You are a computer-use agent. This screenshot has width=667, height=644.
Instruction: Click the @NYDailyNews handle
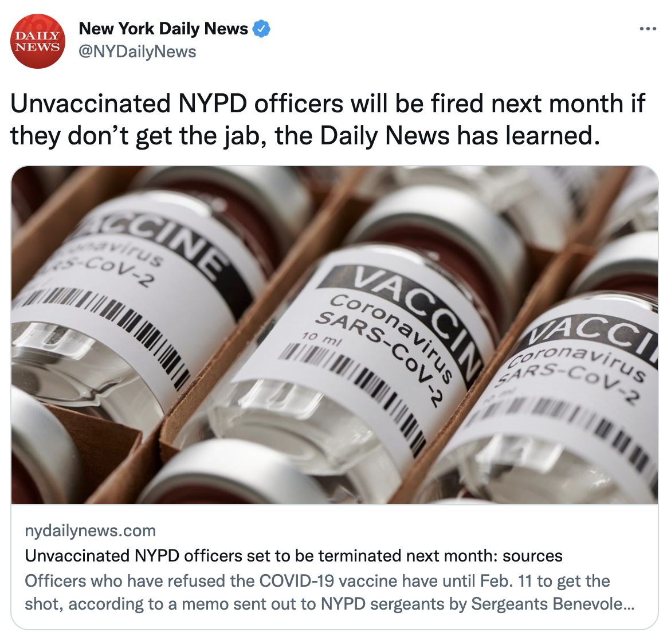pos(138,52)
